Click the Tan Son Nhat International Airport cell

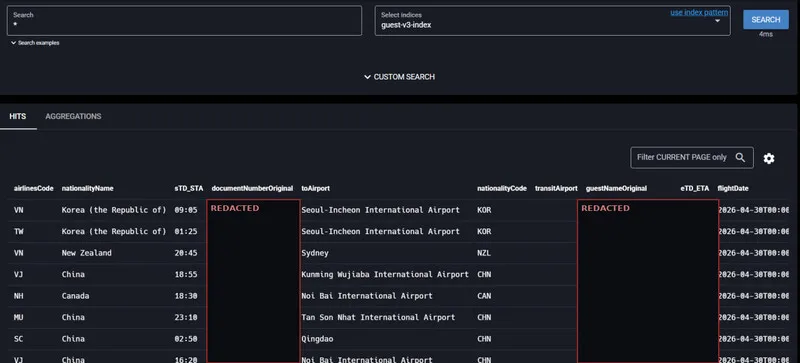[378, 318]
